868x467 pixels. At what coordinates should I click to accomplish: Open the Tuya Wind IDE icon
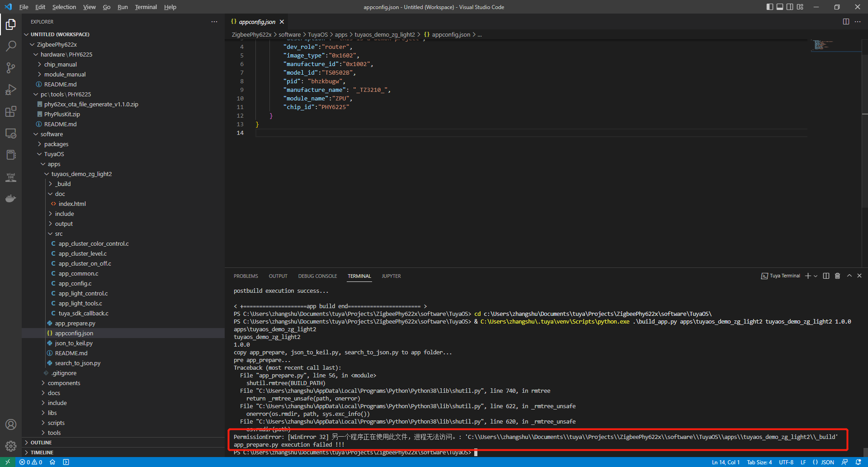pyautogui.click(x=11, y=177)
